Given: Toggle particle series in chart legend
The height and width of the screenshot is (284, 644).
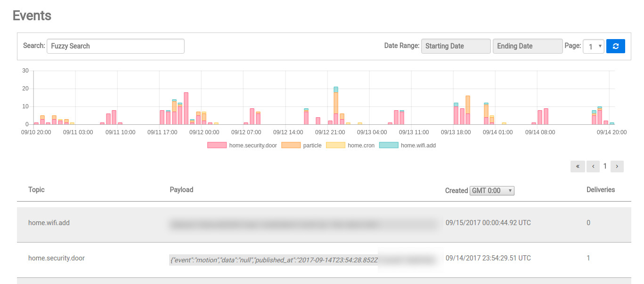Looking at the screenshot, I should 302,146.
